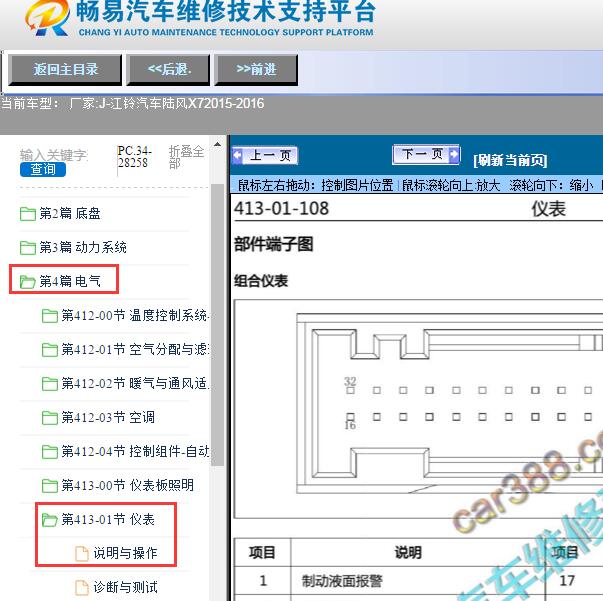Image resolution: width=603 pixels, height=601 pixels.
Task: Open next page with 下一页
Action: tap(426, 154)
